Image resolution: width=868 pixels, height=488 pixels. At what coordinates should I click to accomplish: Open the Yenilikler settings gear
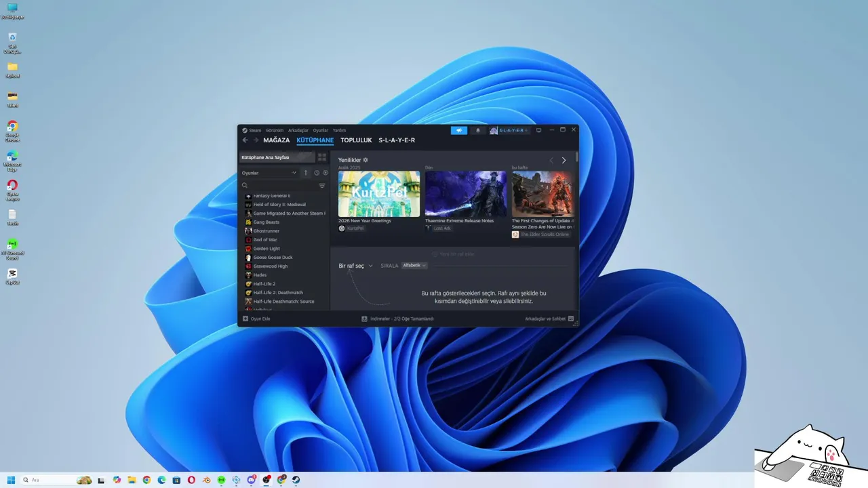point(366,160)
